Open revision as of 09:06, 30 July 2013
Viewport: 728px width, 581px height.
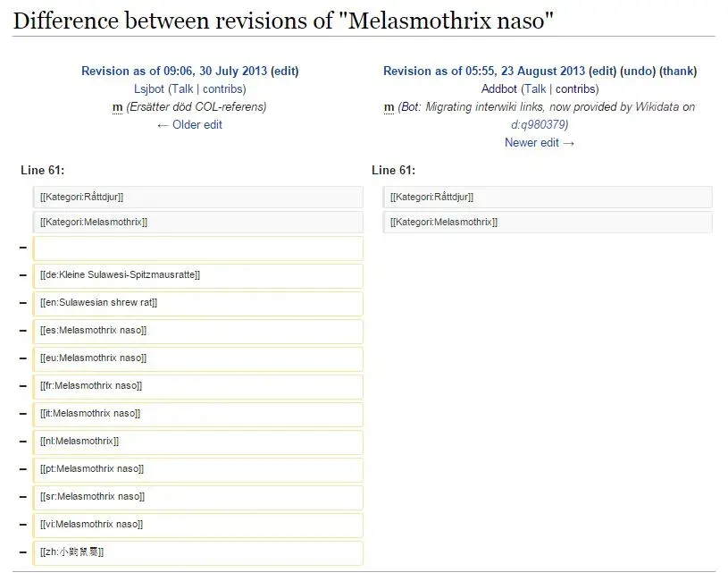pos(174,71)
